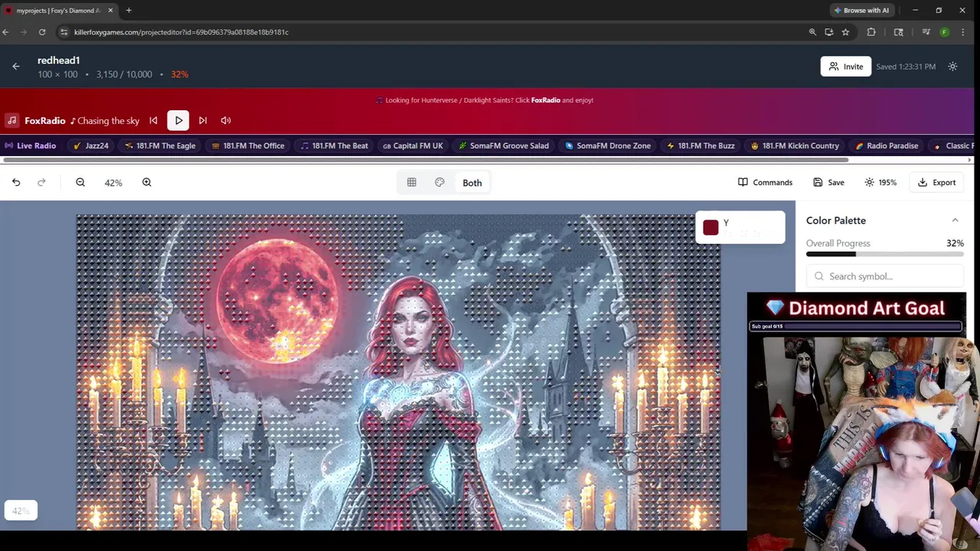Click the install app icon in address bar
Image resolution: width=980 pixels, height=551 pixels.
pyautogui.click(x=829, y=32)
